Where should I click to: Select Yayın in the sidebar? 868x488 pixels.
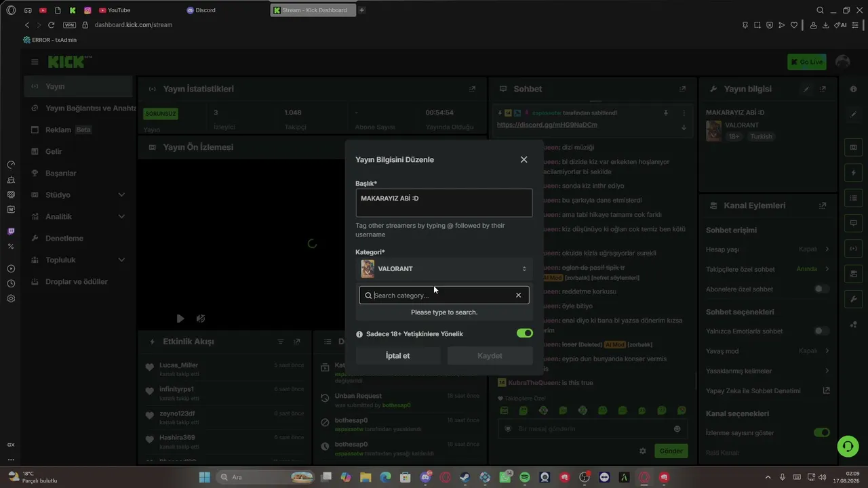(x=79, y=87)
